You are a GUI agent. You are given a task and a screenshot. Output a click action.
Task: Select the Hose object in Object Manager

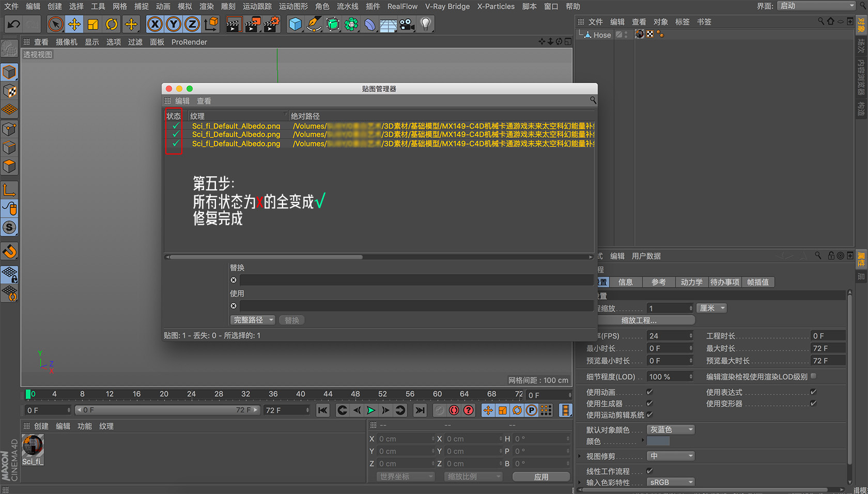point(602,35)
